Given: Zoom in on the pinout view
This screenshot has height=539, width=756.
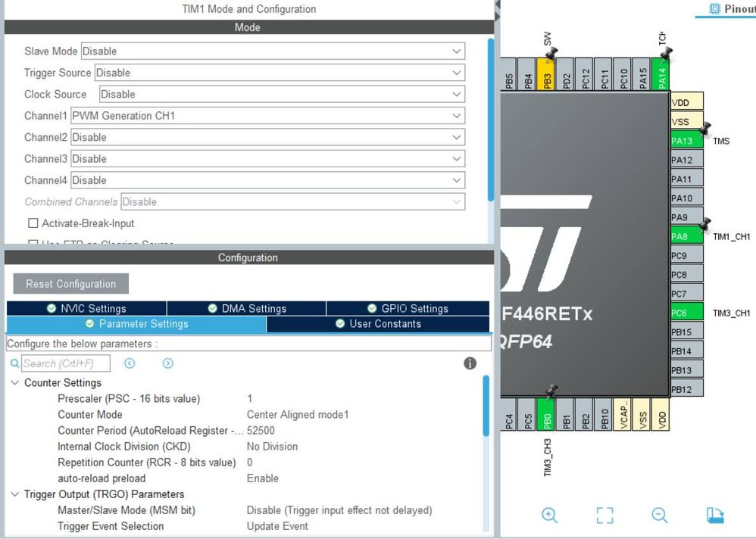Looking at the screenshot, I should coord(550,515).
